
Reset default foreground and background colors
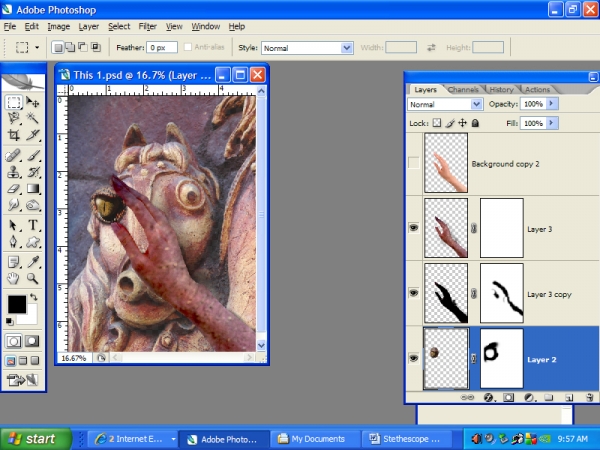10,321
